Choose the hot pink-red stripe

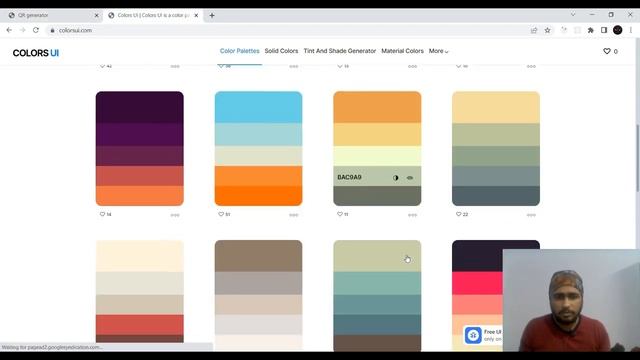[478, 283]
